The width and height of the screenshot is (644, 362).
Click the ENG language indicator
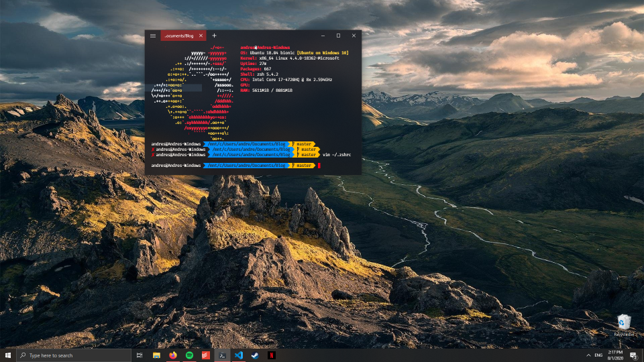598,355
